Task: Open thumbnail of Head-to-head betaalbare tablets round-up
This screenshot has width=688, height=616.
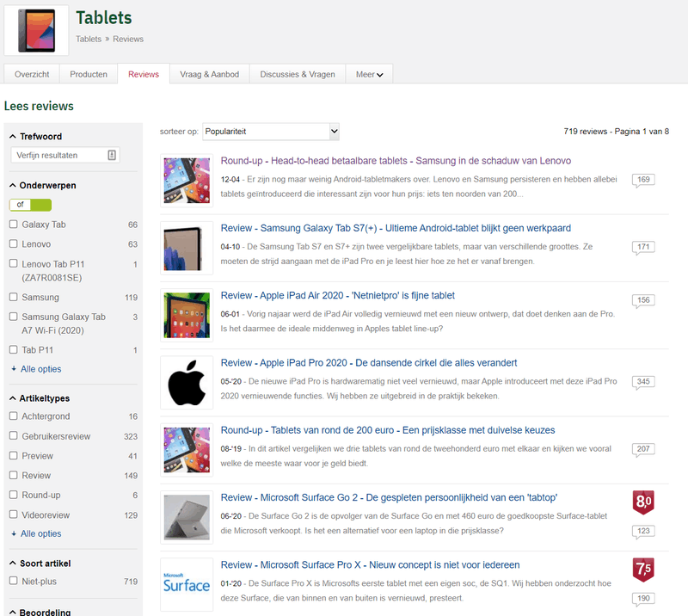Action: tap(187, 181)
